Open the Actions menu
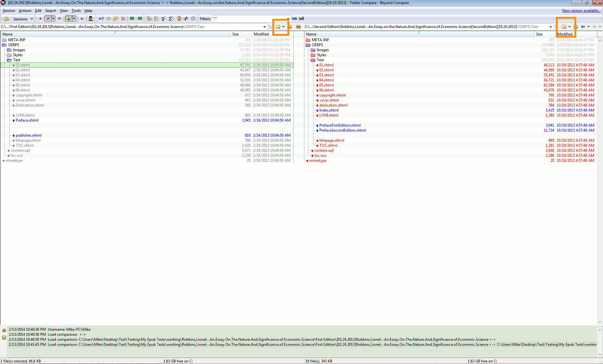The height and width of the screenshot is (364, 603). point(25,11)
